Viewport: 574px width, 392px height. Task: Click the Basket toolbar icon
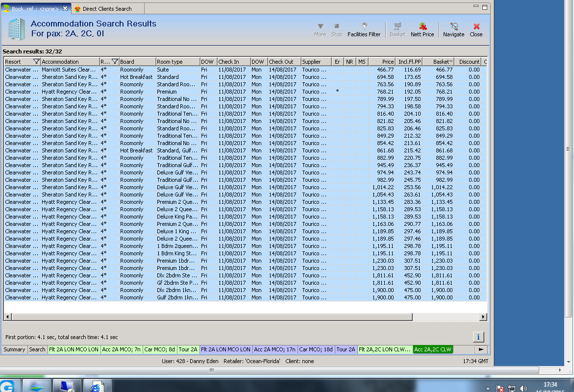(x=398, y=30)
